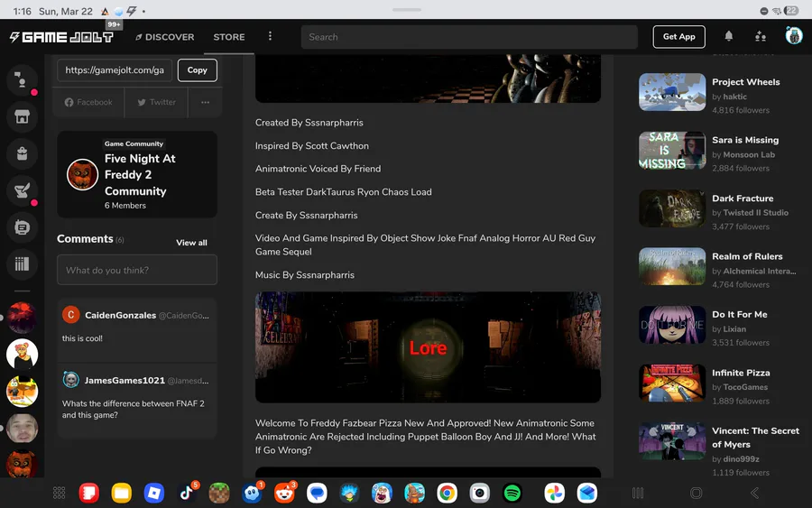Image resolution: width=812 pixels, height=508 pixels.
Task: Open the sidebar backpack icon
Action: point(23,153)
